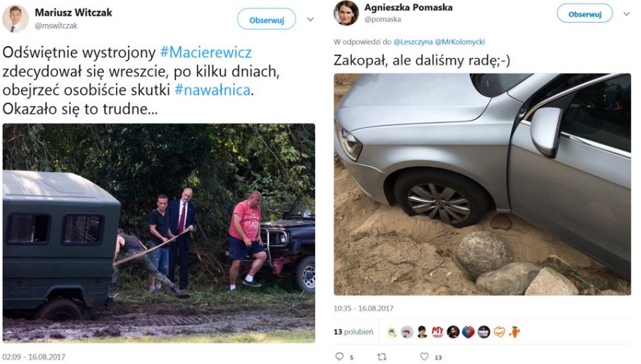Like the tweet with the heart icon
Image resolution: width=641 pixels, height=364 pixels.
coord(424,357)
